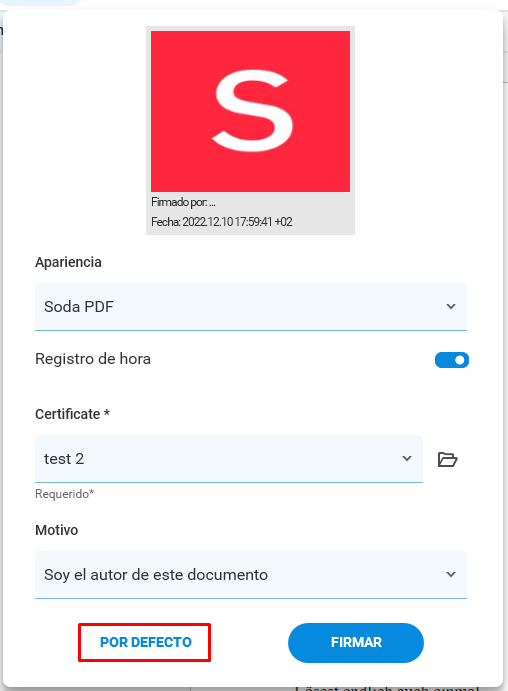
Task: Expand the chevron arrow in Soda PDF field
Action: coord(450,306)
